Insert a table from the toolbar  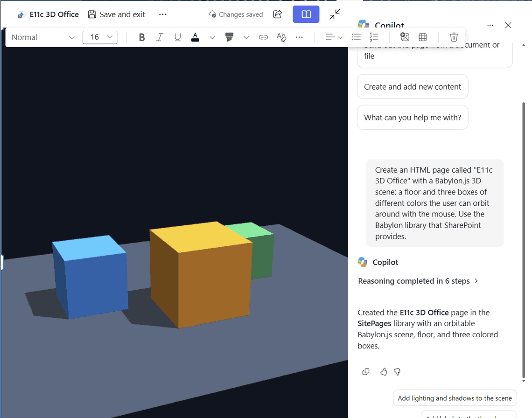pos(423,37)
